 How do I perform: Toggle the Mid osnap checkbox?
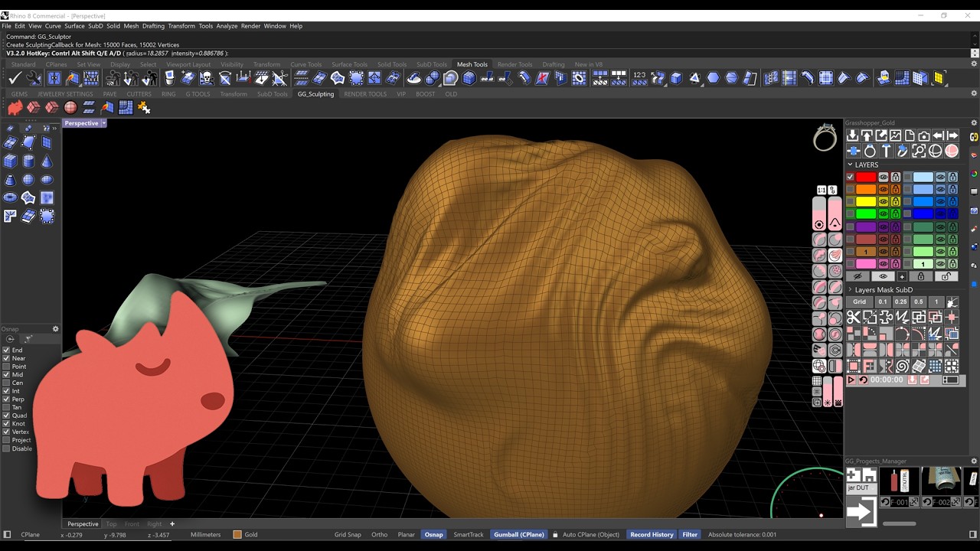coord(6,374)
